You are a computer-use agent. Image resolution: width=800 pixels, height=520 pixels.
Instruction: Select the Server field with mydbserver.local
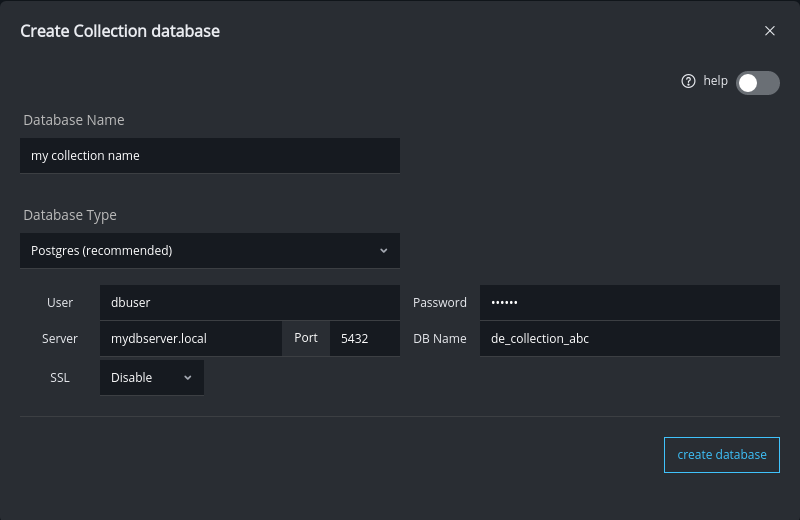[x=190, y=339]
